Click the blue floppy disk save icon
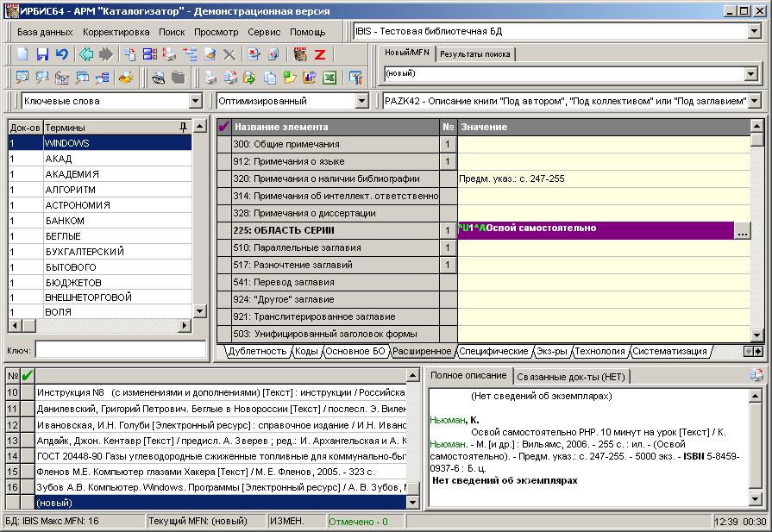The width and height of the screenshot is (772, 532). (42, 54)
